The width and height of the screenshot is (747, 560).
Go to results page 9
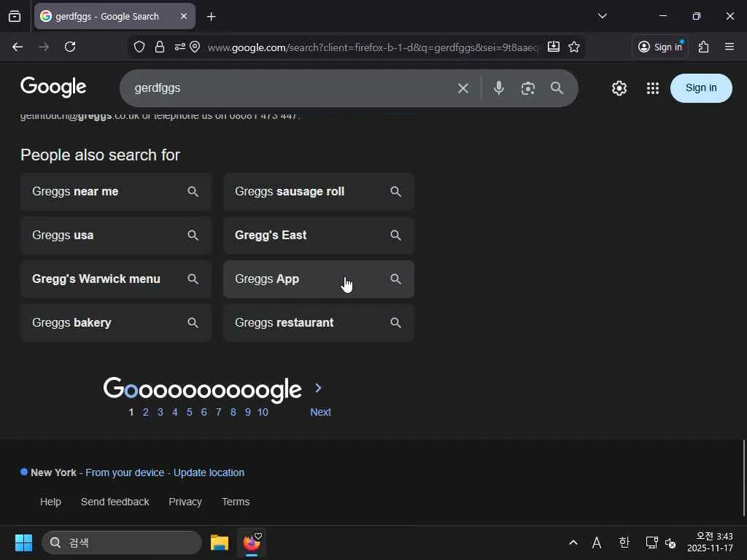[x=248, y=413]
